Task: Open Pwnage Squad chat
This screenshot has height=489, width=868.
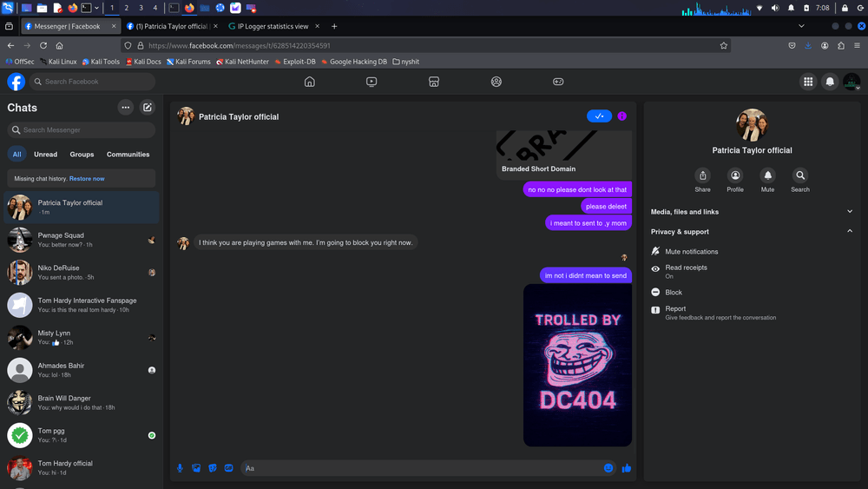Action: point(82,240)
